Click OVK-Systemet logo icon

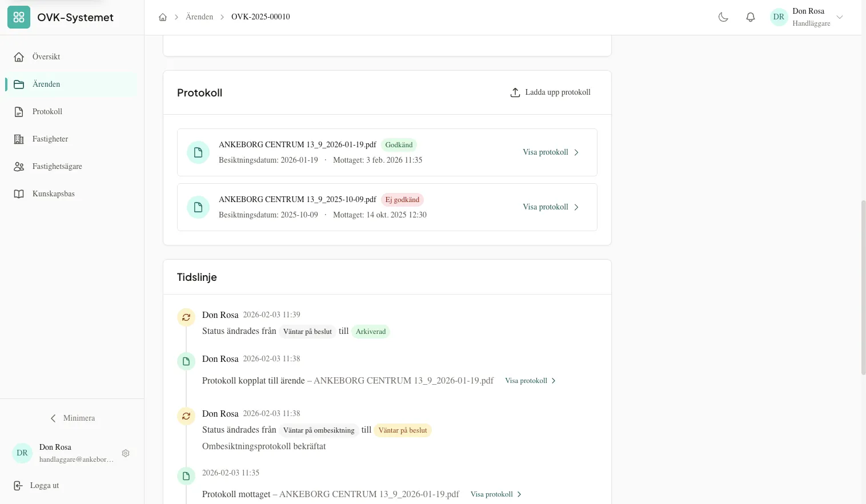(19, 17)
